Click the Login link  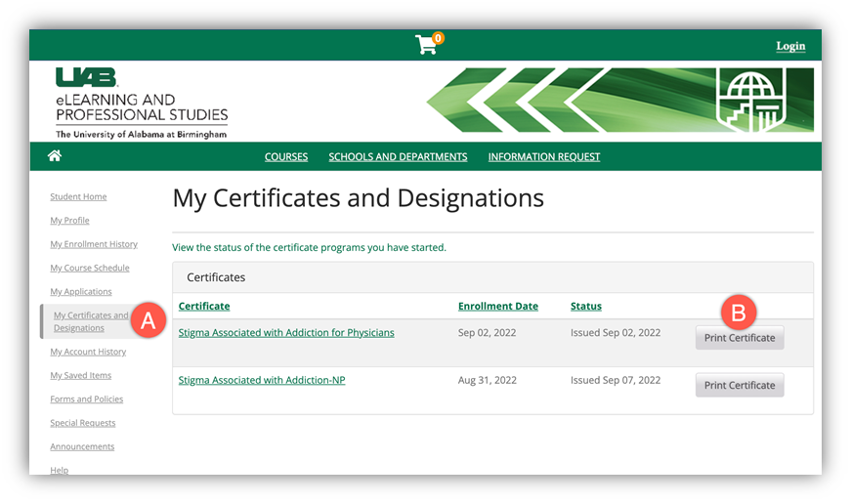[x=790, y=46]
